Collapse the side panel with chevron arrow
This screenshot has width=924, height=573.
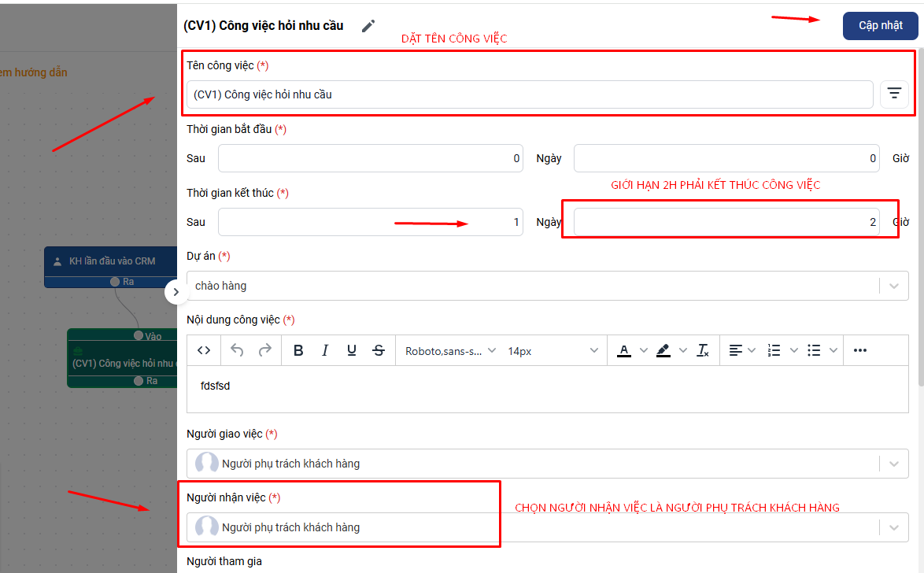[176, 292]
